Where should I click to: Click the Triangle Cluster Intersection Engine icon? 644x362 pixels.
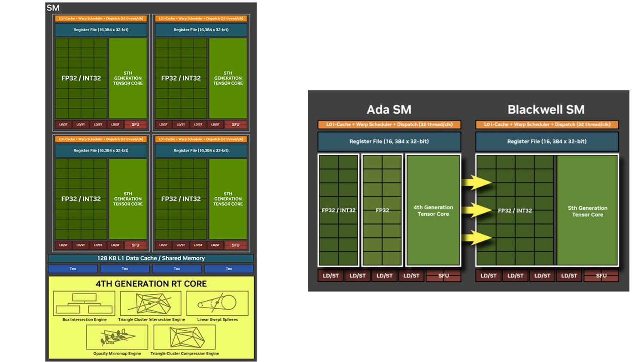pos(151,303)
